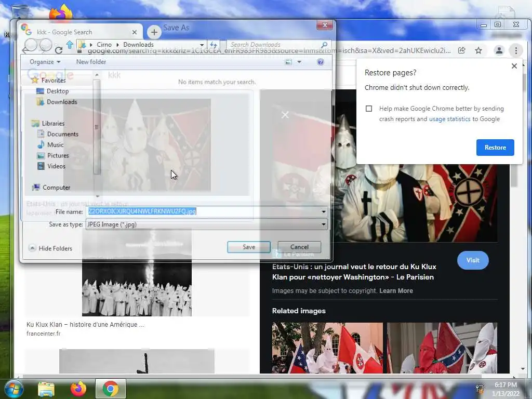Select Downloads in dialog breadcrumb path

click(138, 45)
